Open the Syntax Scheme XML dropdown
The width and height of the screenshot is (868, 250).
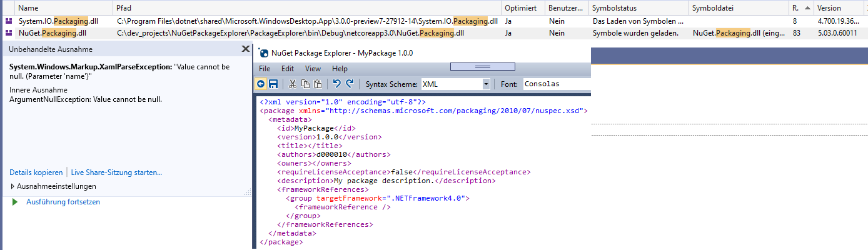(486, 84)
